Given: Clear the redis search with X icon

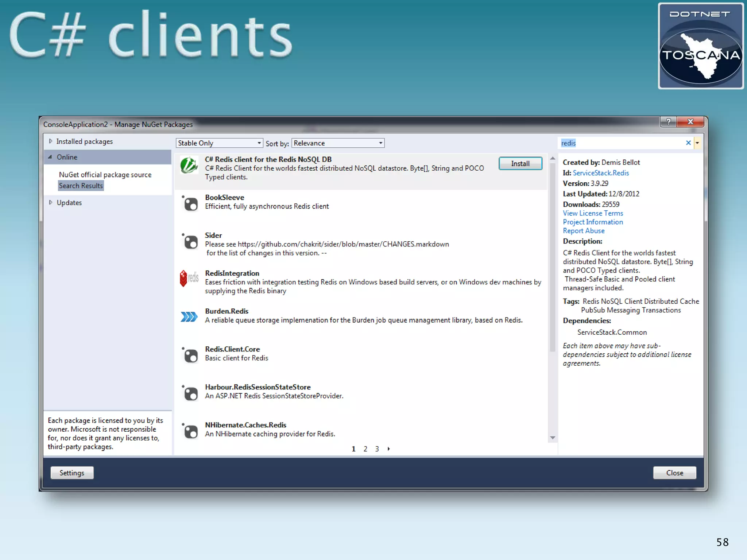Looking at the screenshot, I should point(688,143).
